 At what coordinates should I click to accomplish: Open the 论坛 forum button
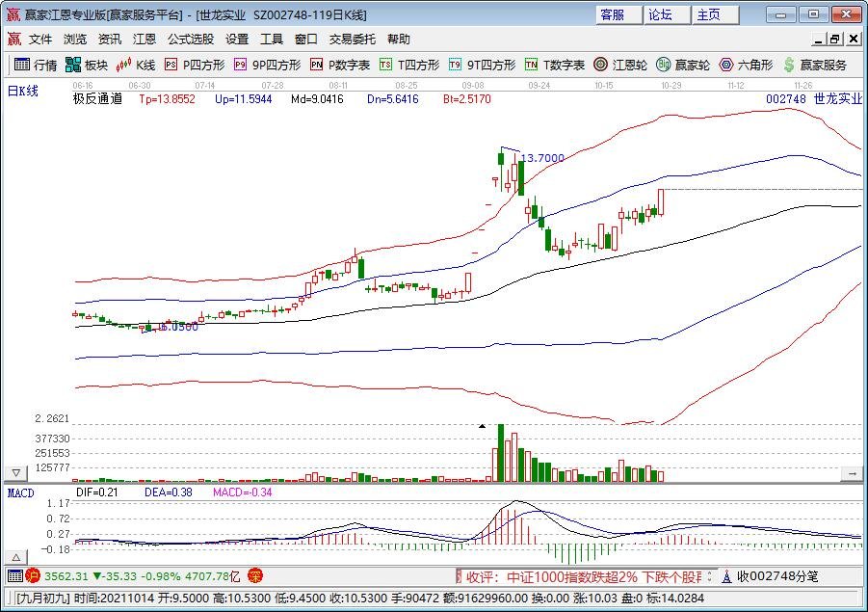pyautogui.click(x=660, y=14)
